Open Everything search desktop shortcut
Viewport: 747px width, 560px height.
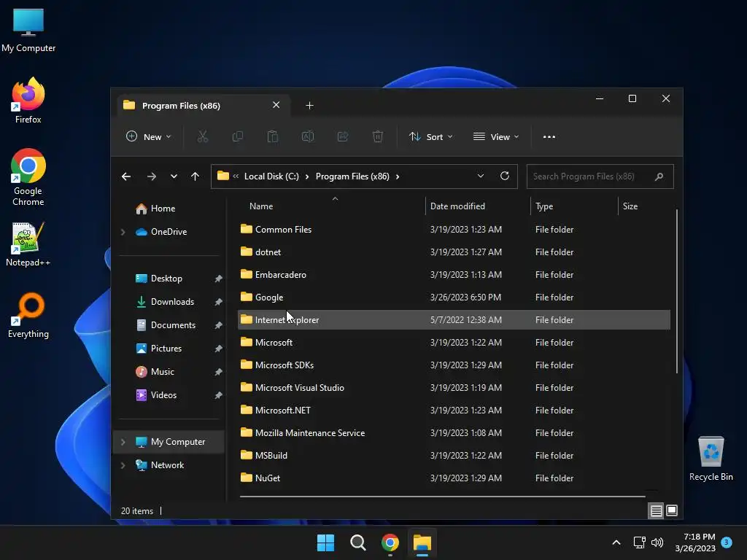point(28,315)
